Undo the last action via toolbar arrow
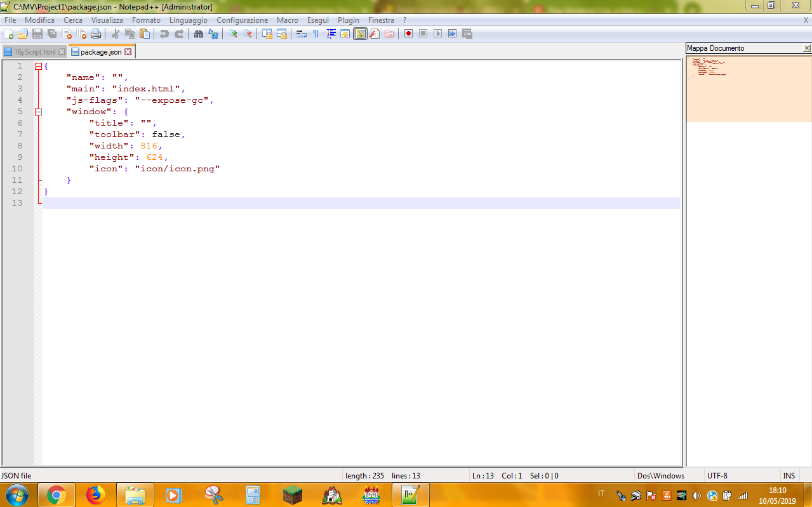Screen dimensions: 812x507 pos(164,34)
